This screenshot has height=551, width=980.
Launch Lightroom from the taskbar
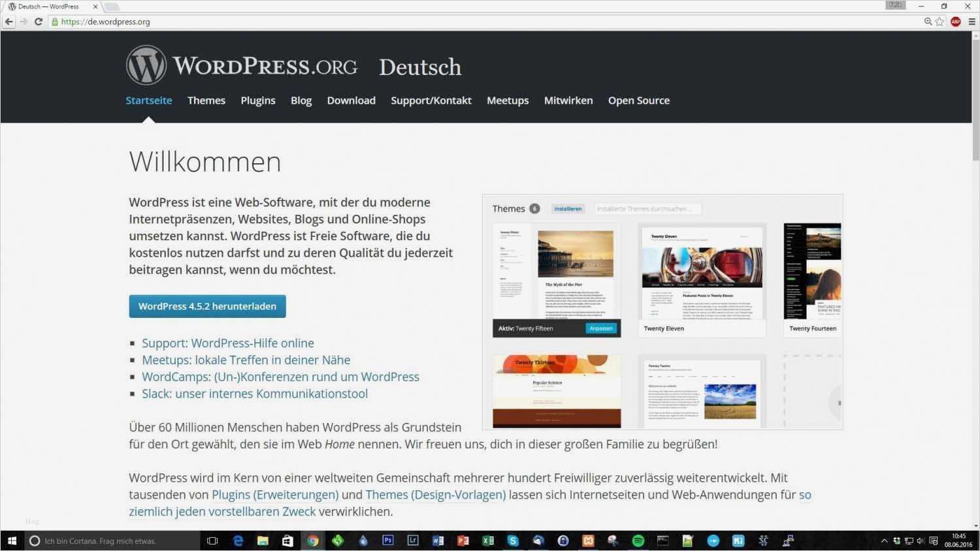tap(413, 541)
